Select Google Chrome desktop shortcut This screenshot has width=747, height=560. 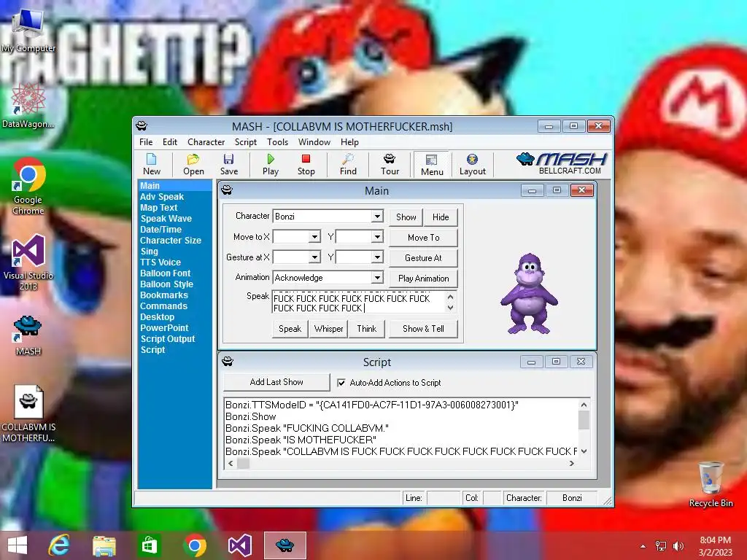pos(28,187)
